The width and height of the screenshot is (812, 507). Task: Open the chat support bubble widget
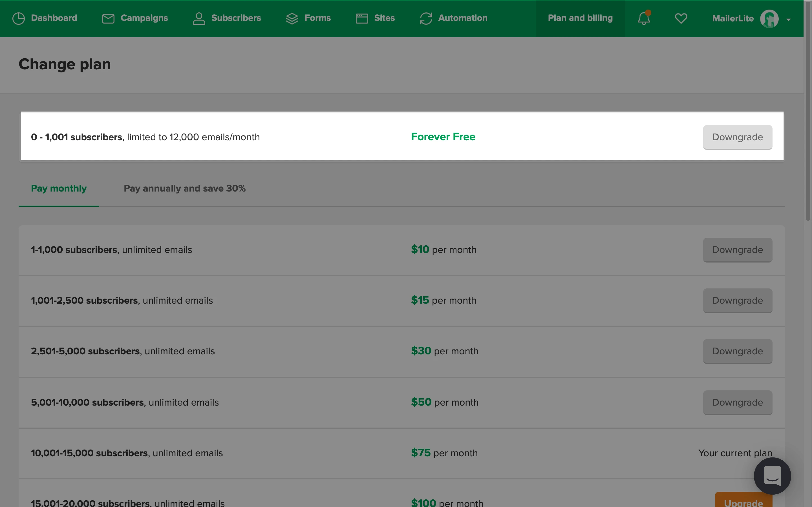(x=772, y=476)
